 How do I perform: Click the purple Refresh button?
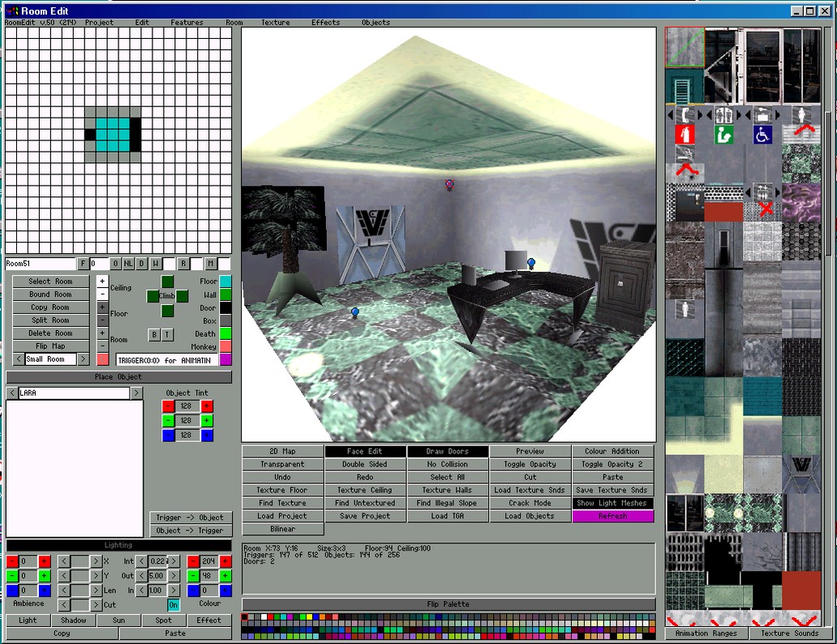point(612,517)
